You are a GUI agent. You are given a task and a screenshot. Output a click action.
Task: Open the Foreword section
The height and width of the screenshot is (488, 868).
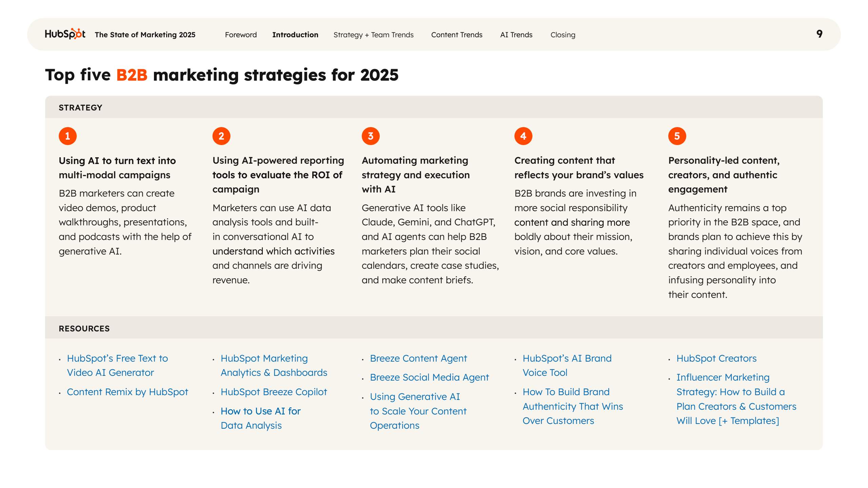(241, 35)
